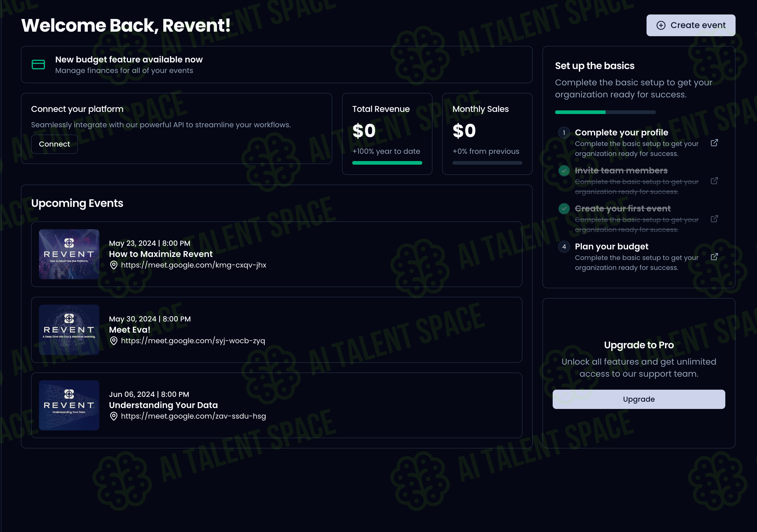Click the Total Revenue green progress bar
This screenshot has width=757, height=532.
pyautogui.click(x=387, y=163)
